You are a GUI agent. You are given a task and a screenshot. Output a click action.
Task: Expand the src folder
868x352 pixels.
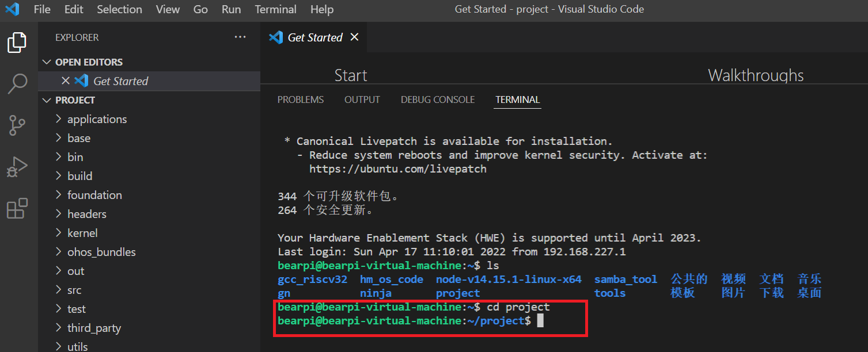(x=149, y=290)
